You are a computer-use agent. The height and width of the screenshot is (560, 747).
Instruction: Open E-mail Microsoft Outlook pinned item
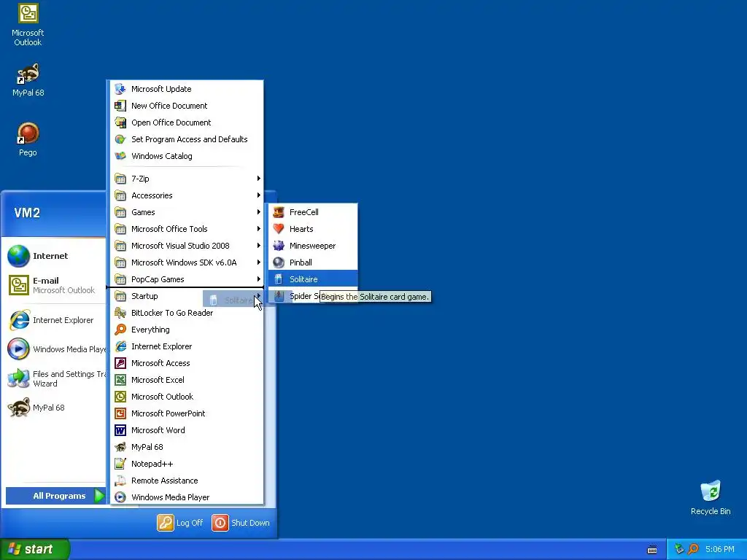pos(54,285)
